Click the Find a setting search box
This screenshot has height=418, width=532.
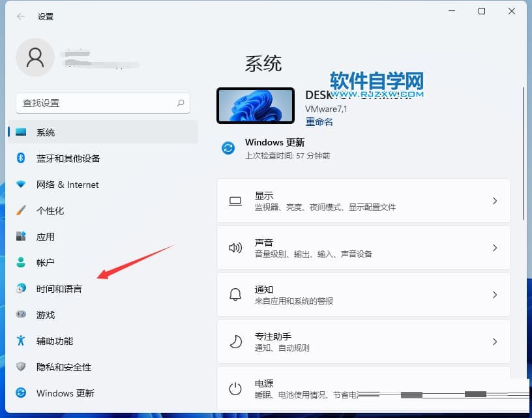pos(98,103)
